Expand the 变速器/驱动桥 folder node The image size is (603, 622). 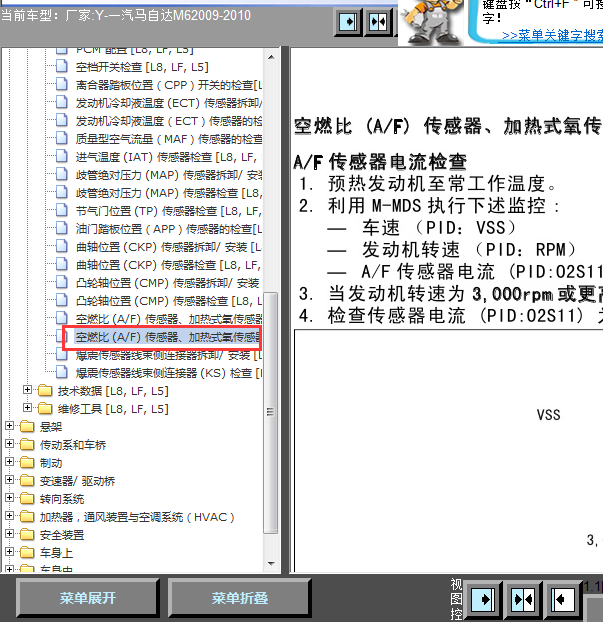tap(9, 480)
